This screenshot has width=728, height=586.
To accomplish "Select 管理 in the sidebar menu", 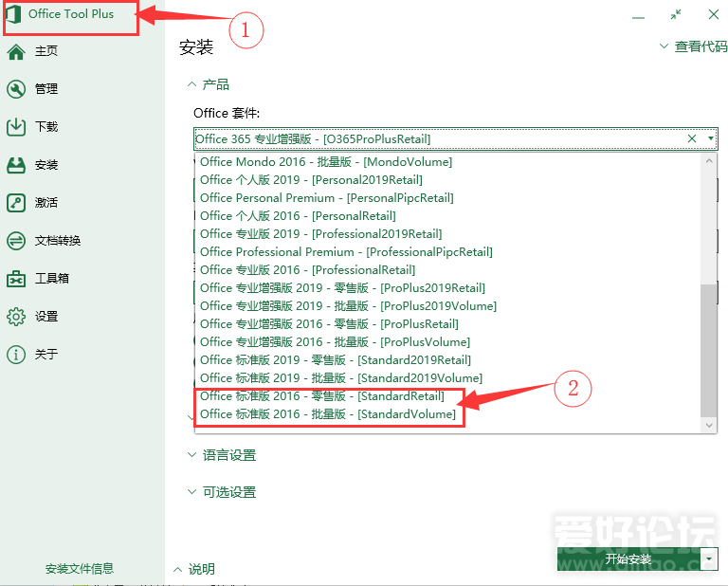I will 46,89.
